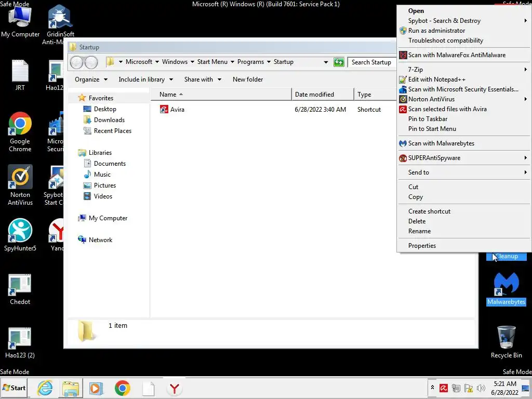
Task: Click the blank document taskbar icon
Action: (x=148, y=388)
